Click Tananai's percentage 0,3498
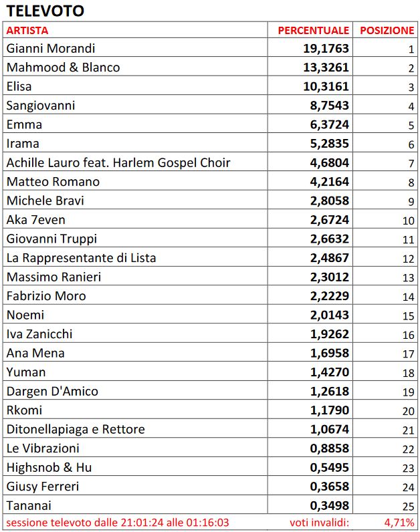The image size is (420, 532). pos(329,505)
